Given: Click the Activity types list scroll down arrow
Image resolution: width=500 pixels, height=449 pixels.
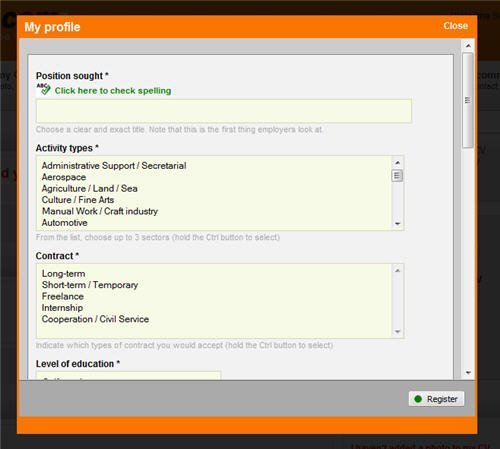Looking at the screenshot, I should click(x=397, y=223).
